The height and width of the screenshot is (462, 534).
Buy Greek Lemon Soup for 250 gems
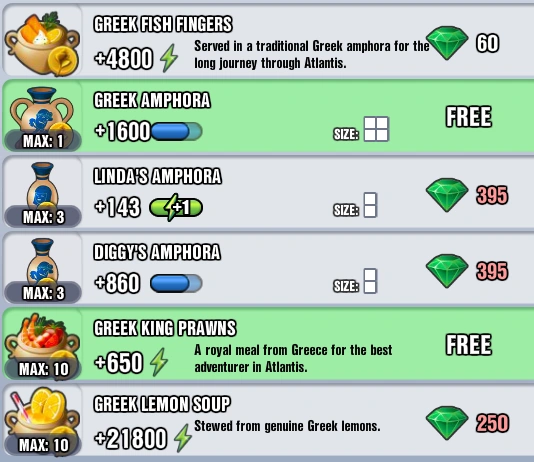tap(467, 423)
